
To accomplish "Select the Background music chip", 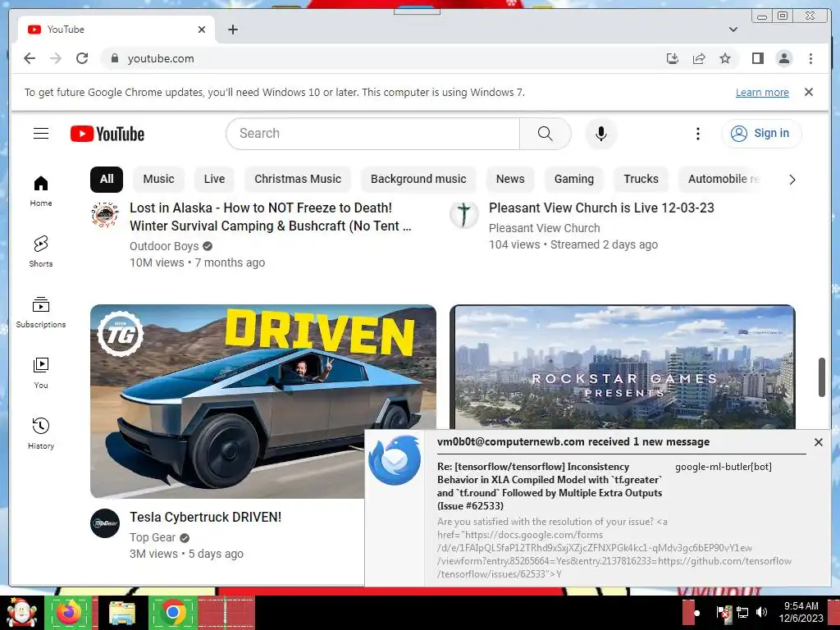I will point(418,179).
